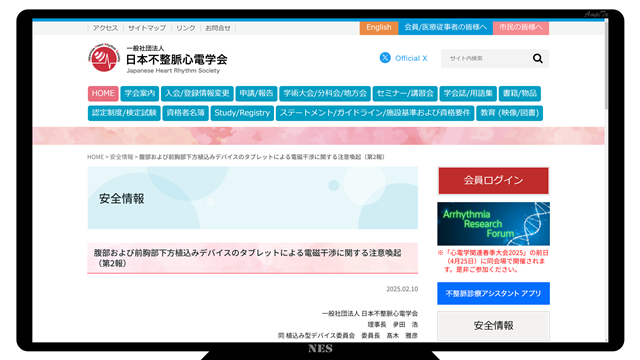Screen dimensions: 640x360
Task: Click the サイト内検索 search field
Action: (486, 58)
